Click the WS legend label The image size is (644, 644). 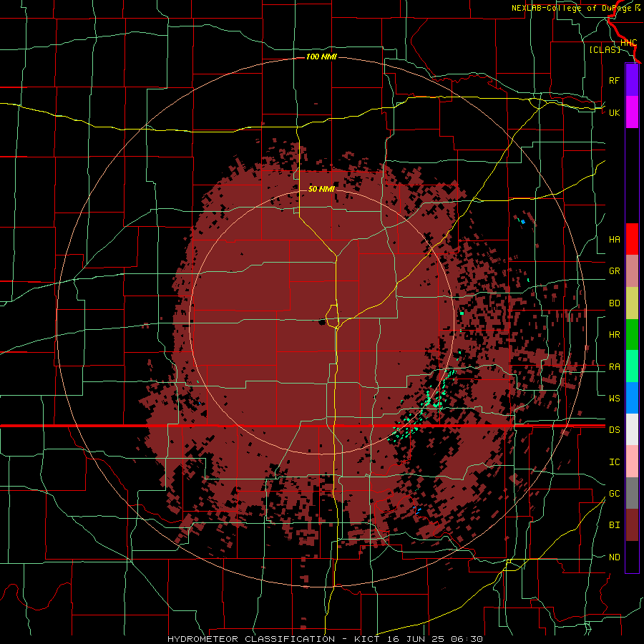coord(614,398)
